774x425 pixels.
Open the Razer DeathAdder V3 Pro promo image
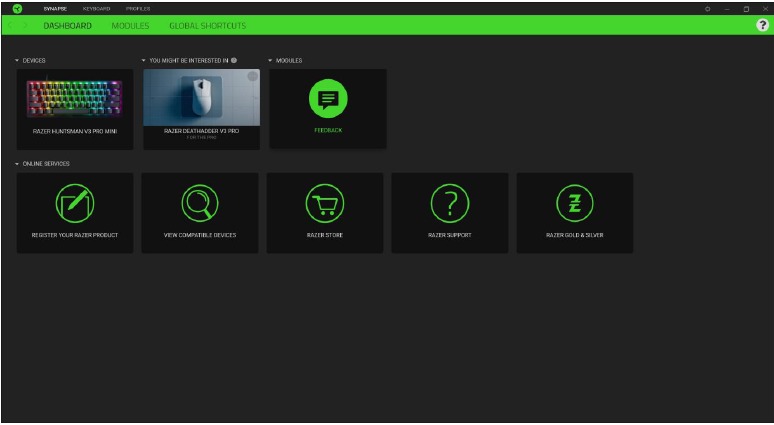point(201,98)
